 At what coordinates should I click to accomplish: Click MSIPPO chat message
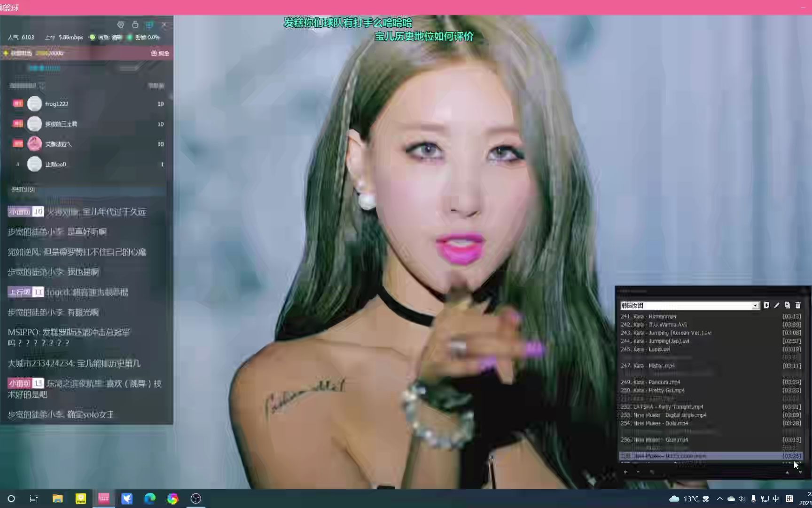[x=69, y=337]
